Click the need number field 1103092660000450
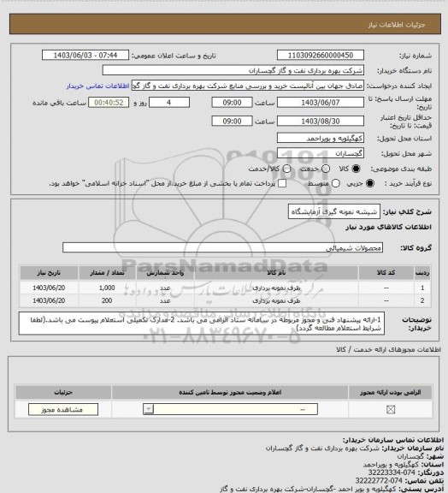448x493 pixels. [321, 56]
